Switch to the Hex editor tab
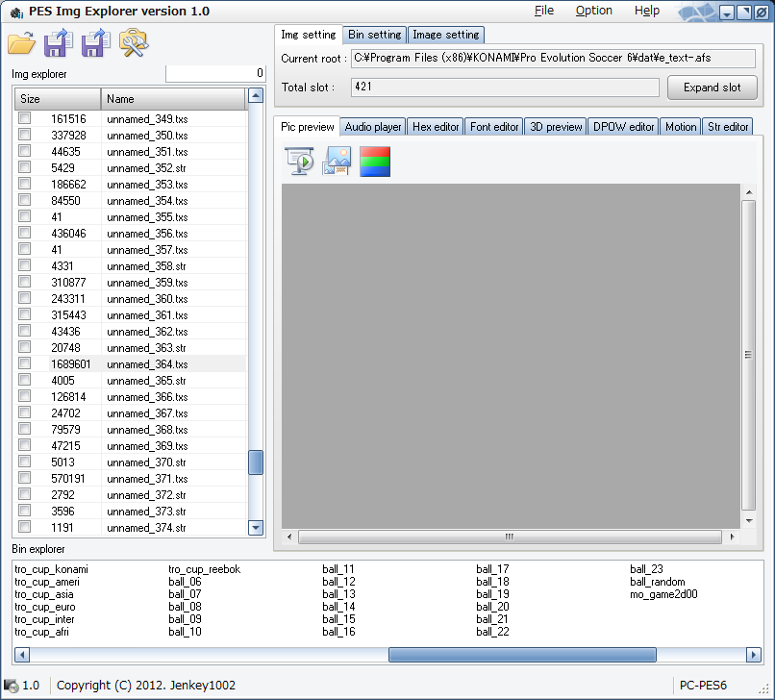This screenshot has width=775, height=700. tap(437, 127)
